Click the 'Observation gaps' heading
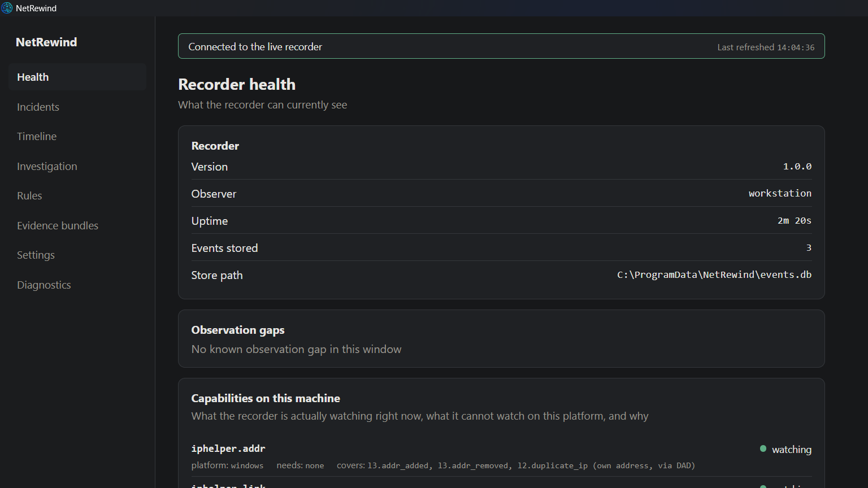Viewport: 868px width, 488px height. [x=238, y=330]
